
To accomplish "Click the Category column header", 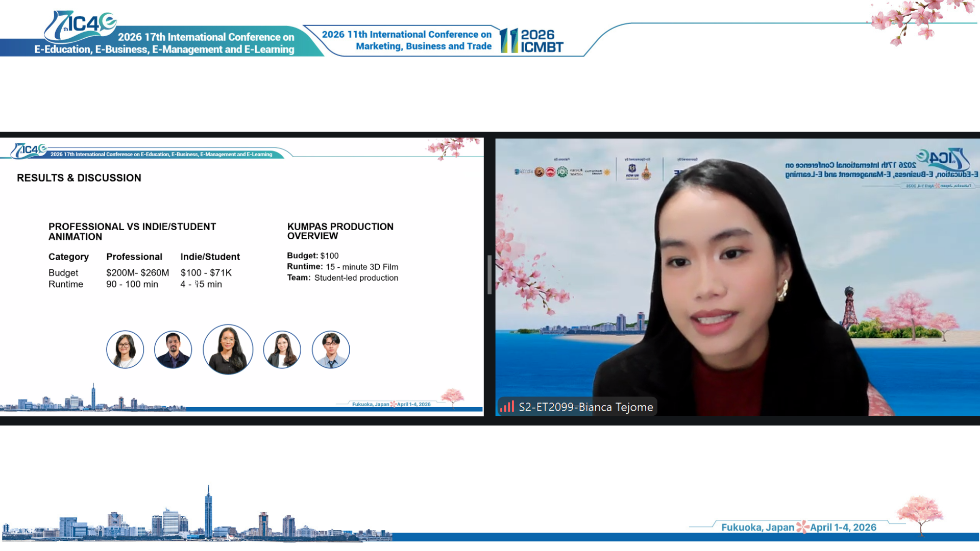I will point(68,257).
